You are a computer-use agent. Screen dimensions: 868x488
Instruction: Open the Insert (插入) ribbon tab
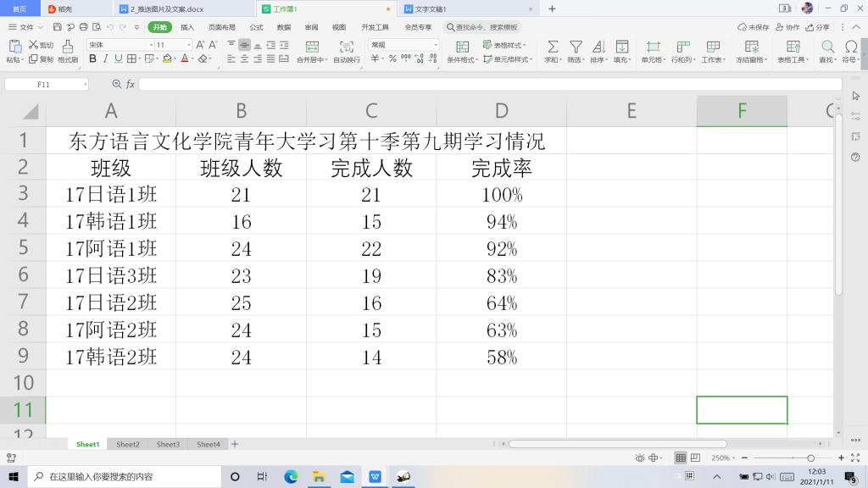click(x=186, y=27)
